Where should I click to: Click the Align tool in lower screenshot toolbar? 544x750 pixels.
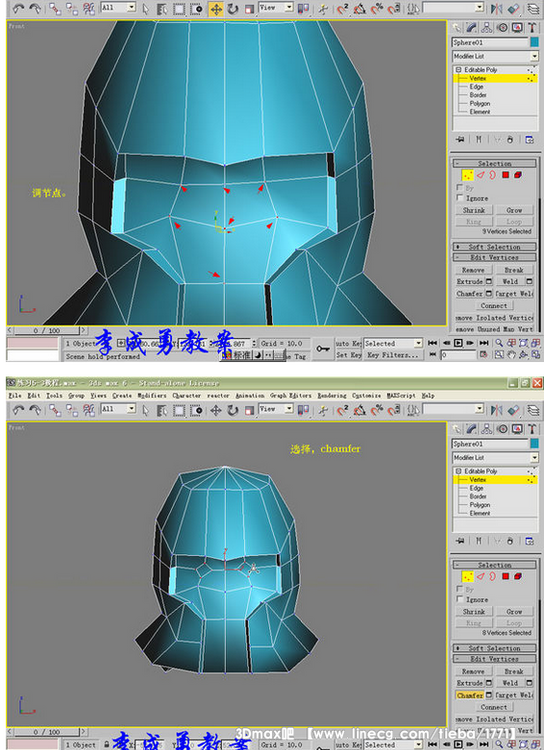tap(514, 410)
